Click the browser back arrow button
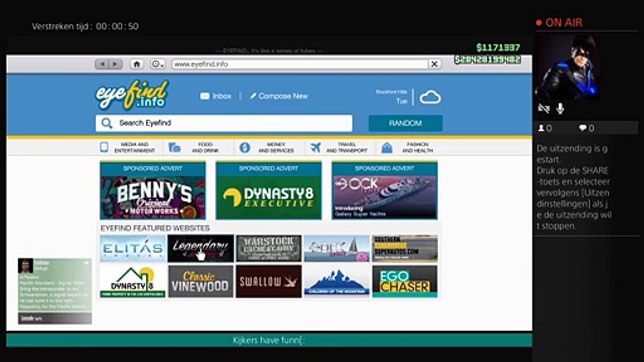 (102, 64)
